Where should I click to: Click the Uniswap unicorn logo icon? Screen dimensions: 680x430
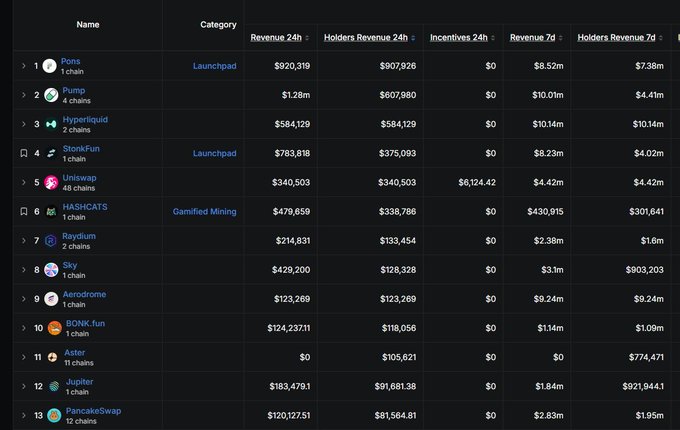51,182
